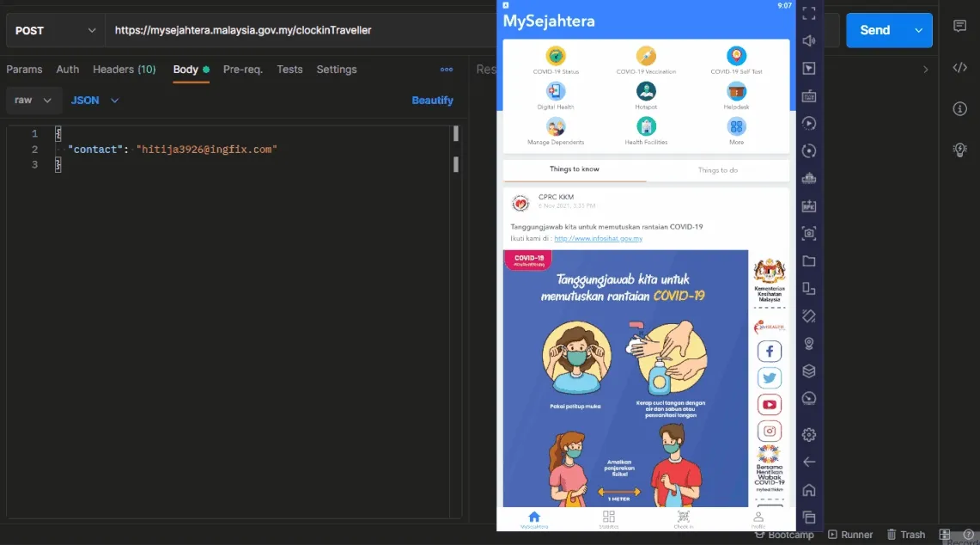Select the Things to do tab
The height and width of the screenshot is (545, 980).
717,170
